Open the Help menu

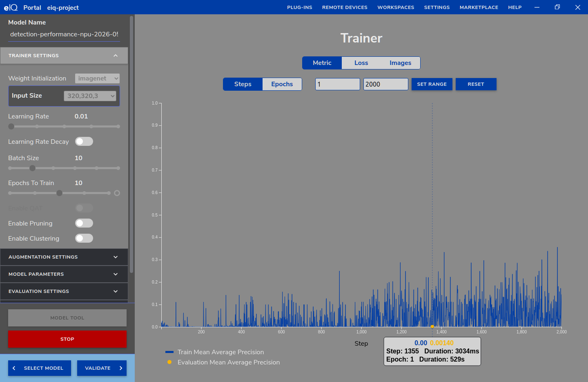(515, 7)
